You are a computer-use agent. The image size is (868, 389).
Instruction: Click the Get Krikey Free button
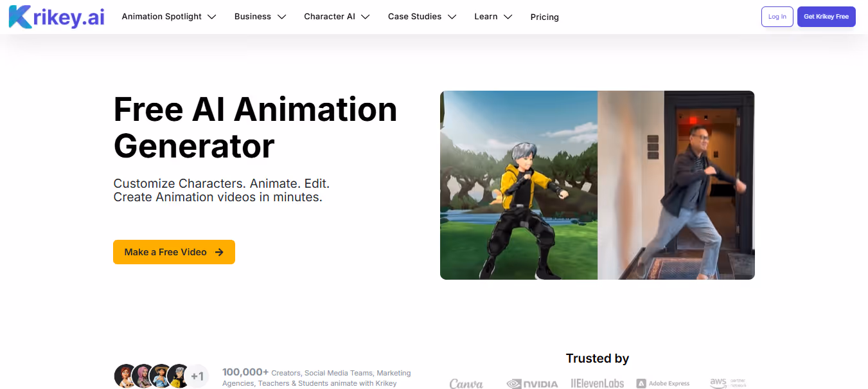click(826, 17)
